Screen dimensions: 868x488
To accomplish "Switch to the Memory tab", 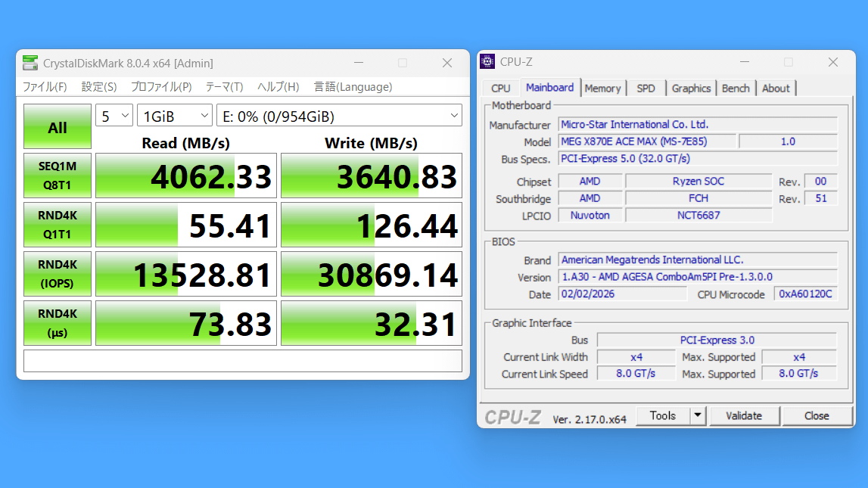I will (602, 89).
